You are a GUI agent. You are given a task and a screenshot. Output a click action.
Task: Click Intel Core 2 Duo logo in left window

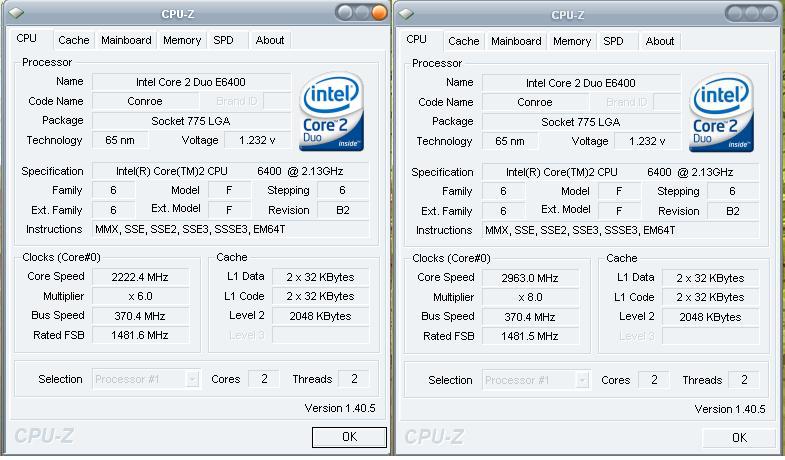[x=331, y=112]
